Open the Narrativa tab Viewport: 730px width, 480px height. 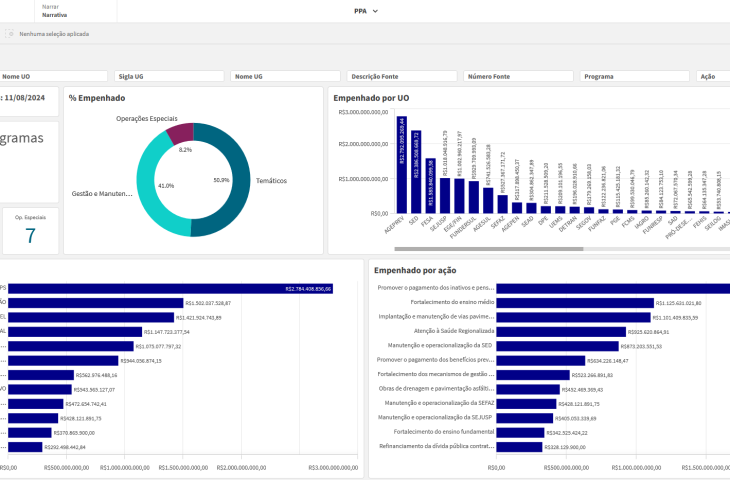[55, 15]
